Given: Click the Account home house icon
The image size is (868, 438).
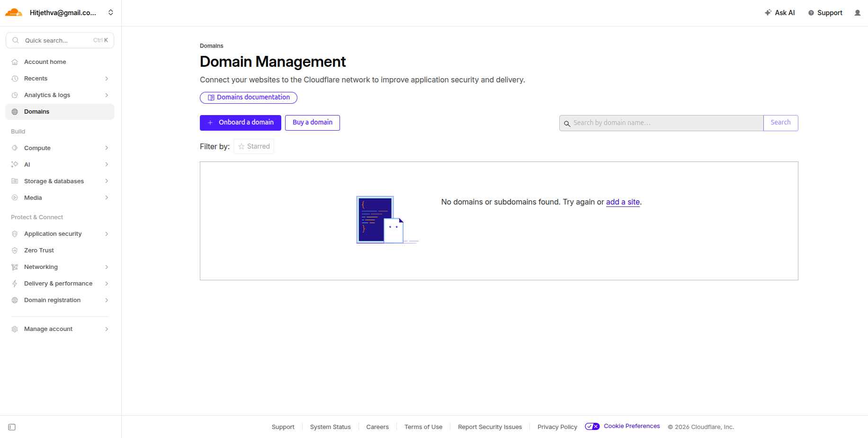Looking at the screenshot, I should [15, 62].
